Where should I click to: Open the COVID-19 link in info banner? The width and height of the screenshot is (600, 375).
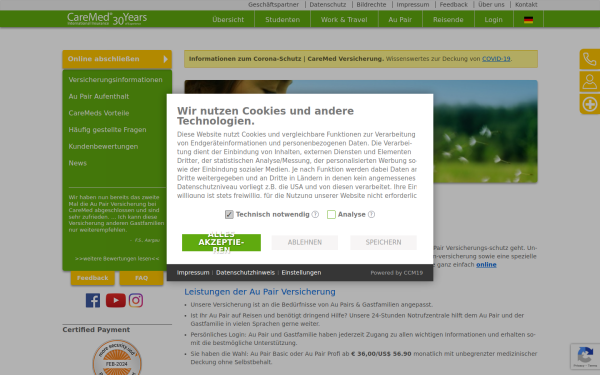[x=496, y=59]
